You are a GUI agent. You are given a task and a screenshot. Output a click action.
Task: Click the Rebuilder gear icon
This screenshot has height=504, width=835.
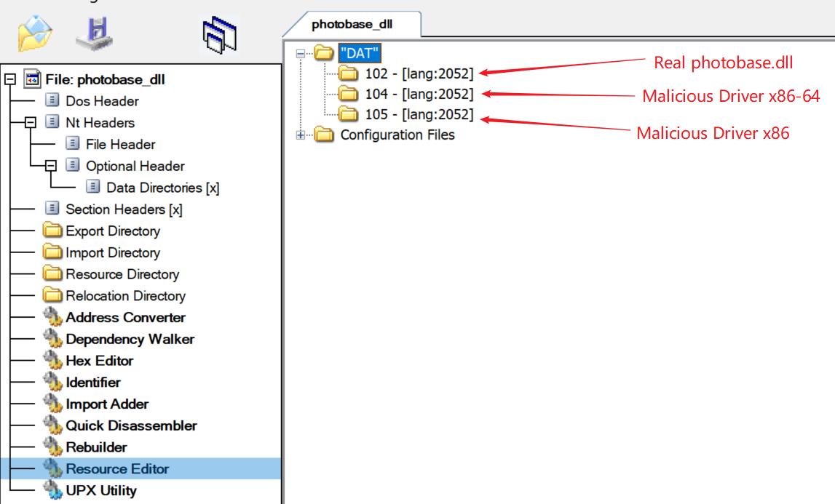click(52, 447)
